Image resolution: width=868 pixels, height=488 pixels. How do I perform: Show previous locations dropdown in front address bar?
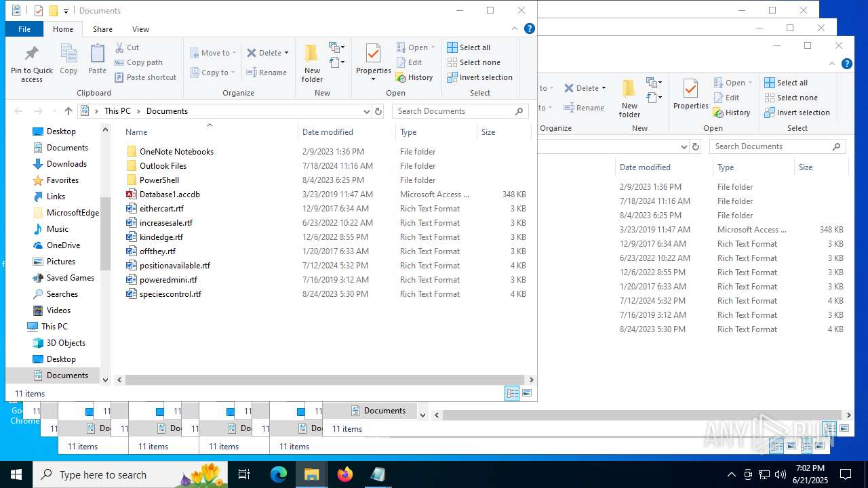tap(367, 111)
